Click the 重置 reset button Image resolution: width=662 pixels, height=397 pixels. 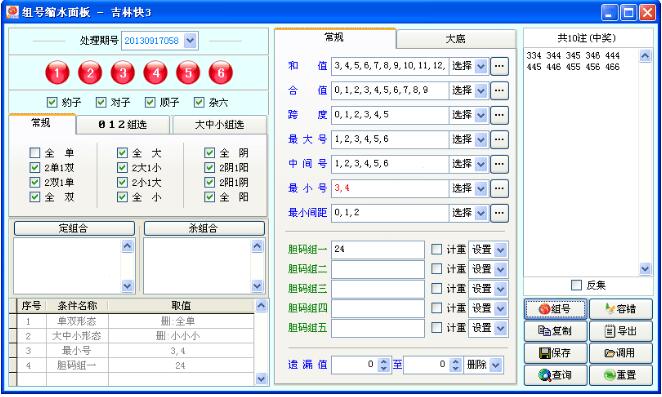(621, 375)
